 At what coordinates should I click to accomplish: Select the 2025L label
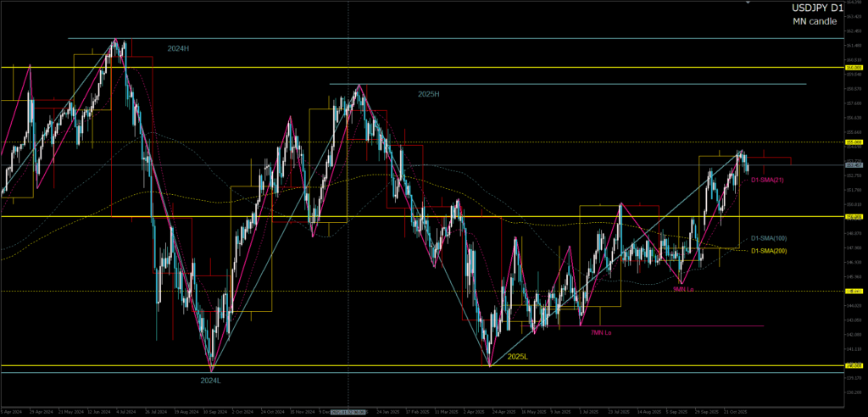tap(517, 357)
